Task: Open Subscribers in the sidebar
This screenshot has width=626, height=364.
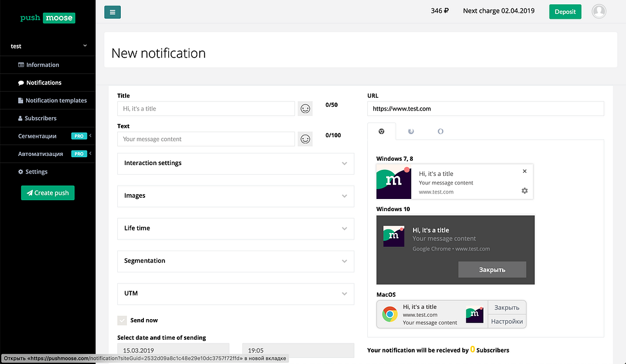Action: click(x=48, y=118)
